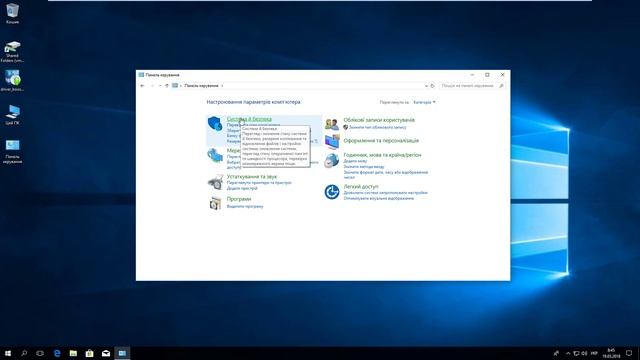Expand the address bar history dropdown

click(x=426, y=86)
